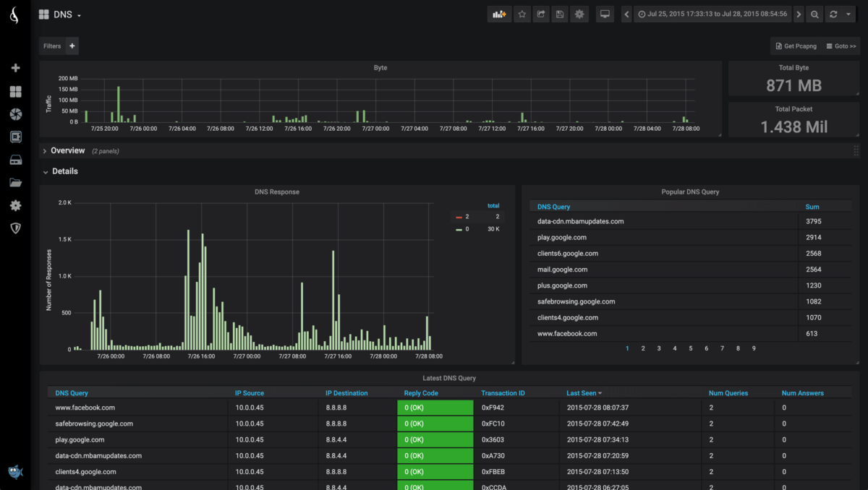Click the zoom out time range magnifier
Image resolution: width=868 pixels, height=490 pixels.
point(814,14)
